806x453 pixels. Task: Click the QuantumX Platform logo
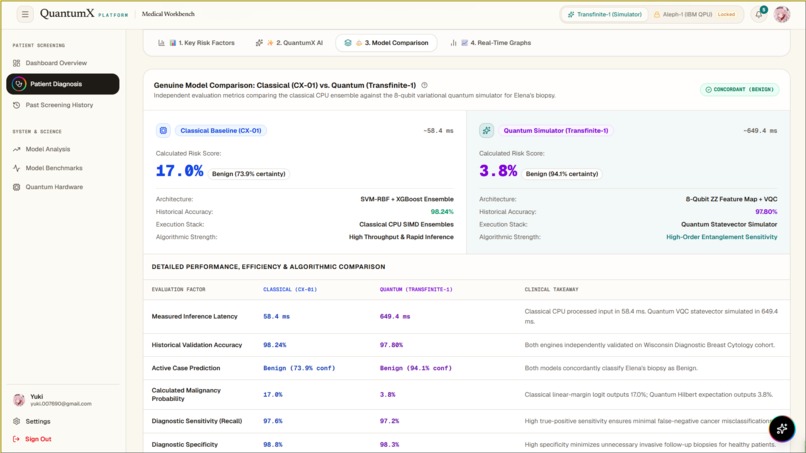click(x=84, y=14)
